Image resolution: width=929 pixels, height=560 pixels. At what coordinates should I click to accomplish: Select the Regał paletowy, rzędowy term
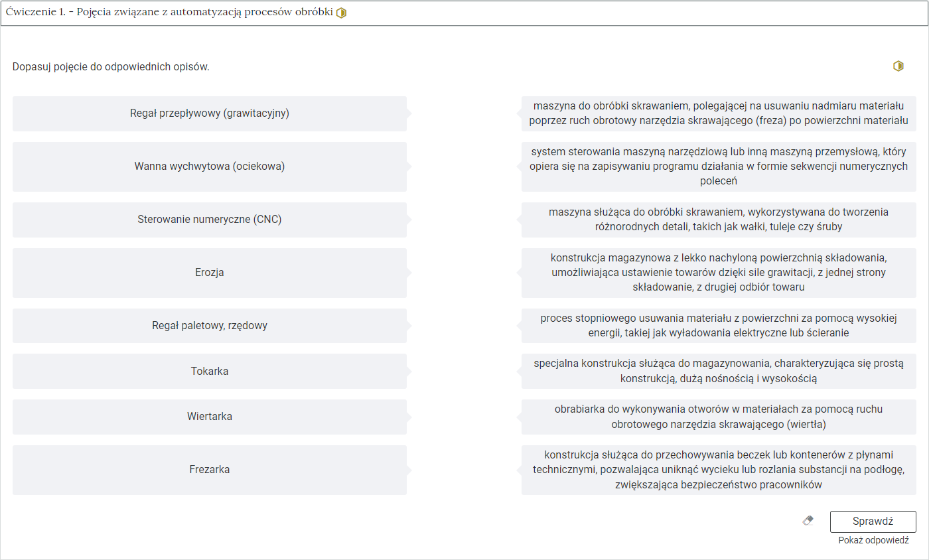click(210, 326)
